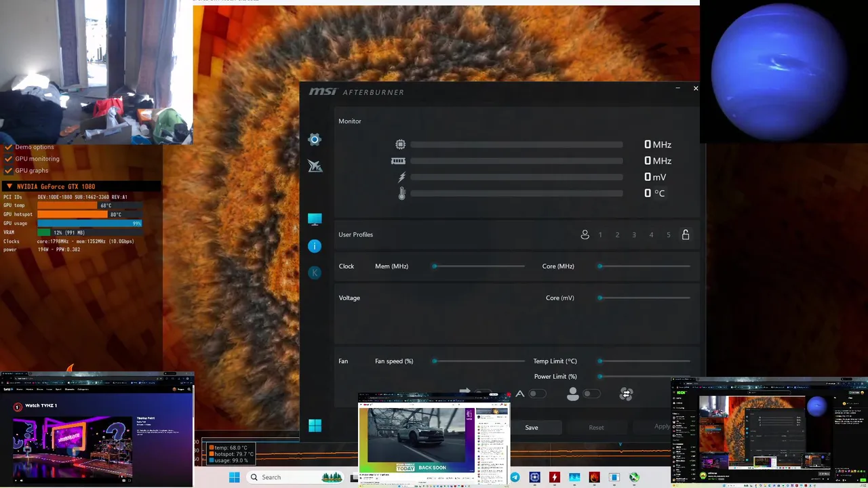Uncheck the GPU monitoring checkbox

click(x=9, y=159)
